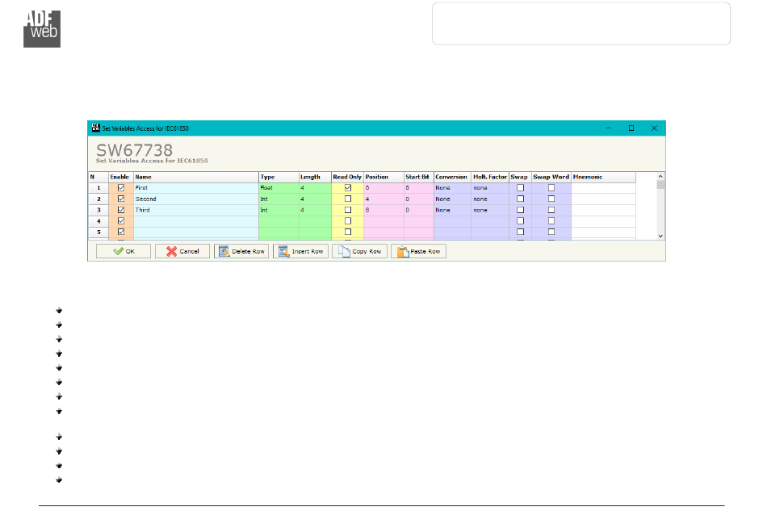Select the Name cell 'First'
The height and width of the screenshot is (532, 767).
[196, 188]
